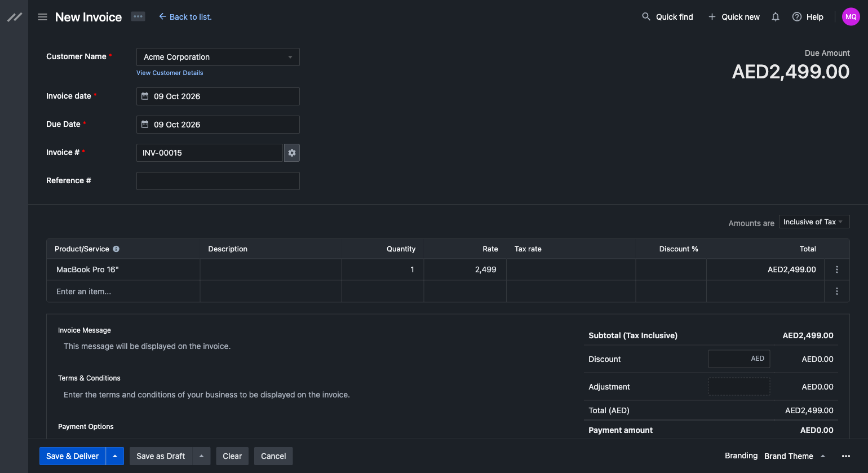Screen dimensions: 868x473
Task: Click the info icon beside Product/Service
Action: click(116, 249)
